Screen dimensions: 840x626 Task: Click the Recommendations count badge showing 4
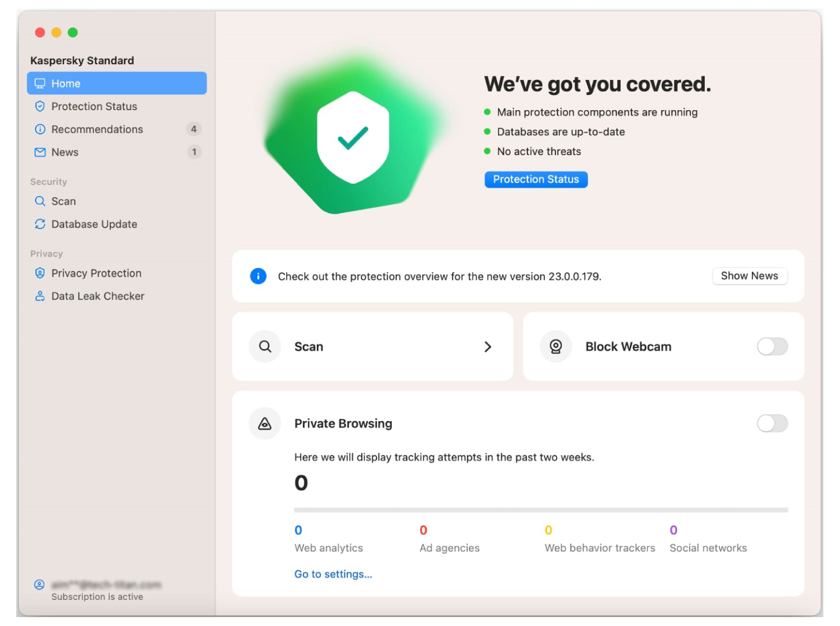point(194,129)
